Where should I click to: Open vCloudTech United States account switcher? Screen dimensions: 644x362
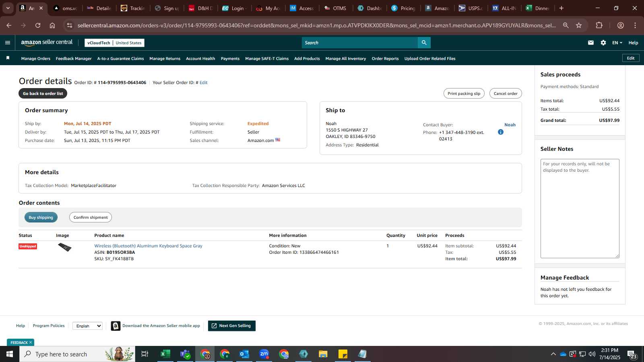[x=114, y=43]
